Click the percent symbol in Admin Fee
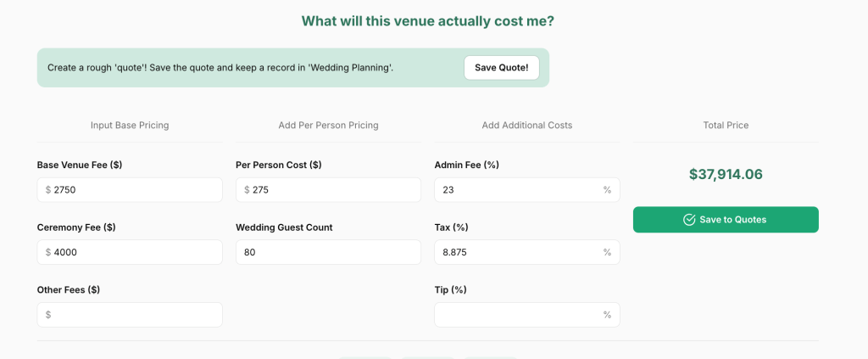Screen dimensions: 868x359 tap(607, 190)
